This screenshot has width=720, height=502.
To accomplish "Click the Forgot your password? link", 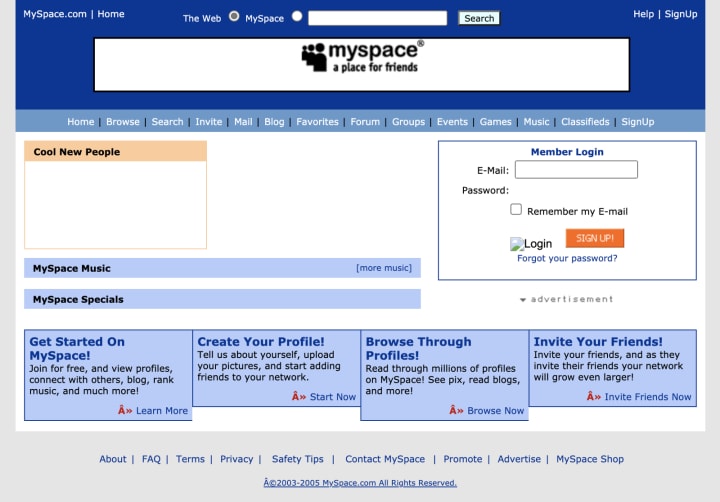I will pos(567,258).
